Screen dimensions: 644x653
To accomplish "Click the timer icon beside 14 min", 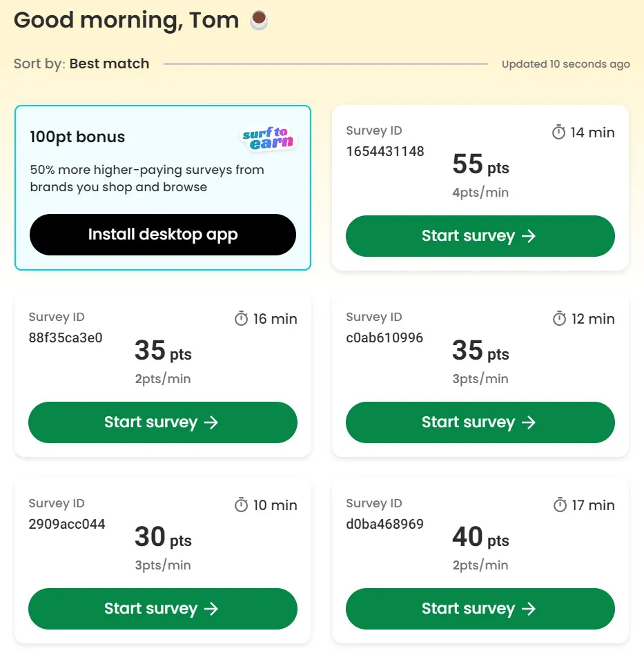I will (x=559, y=133).
